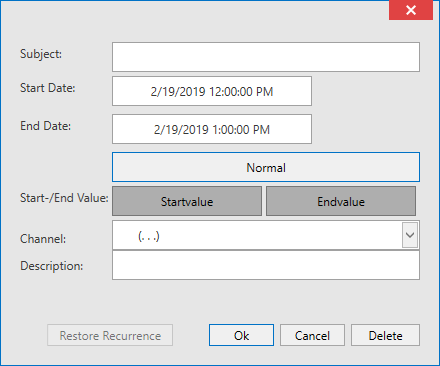Select the End Date field
Viewport: 440px width, 366px height.
point(212,129)
